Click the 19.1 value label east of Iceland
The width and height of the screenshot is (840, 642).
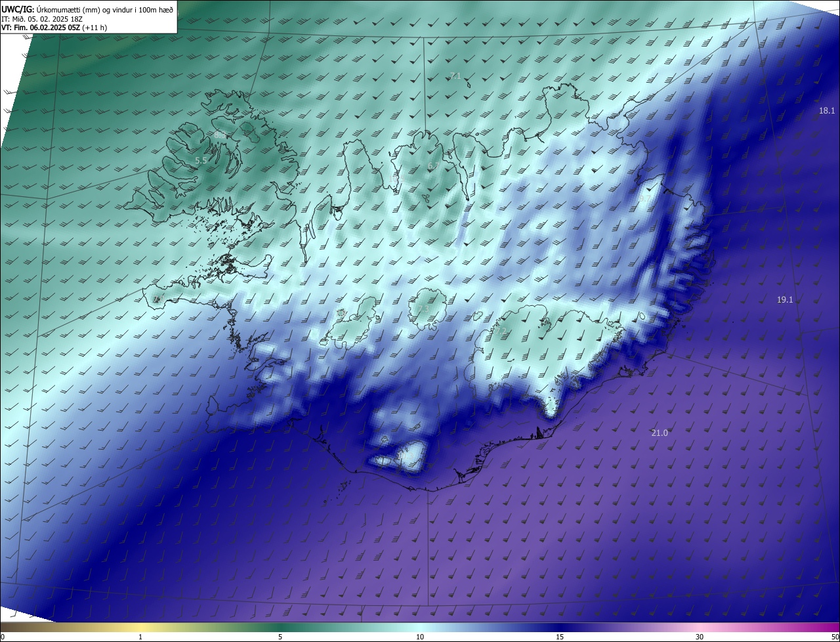(x=785, y=300)
